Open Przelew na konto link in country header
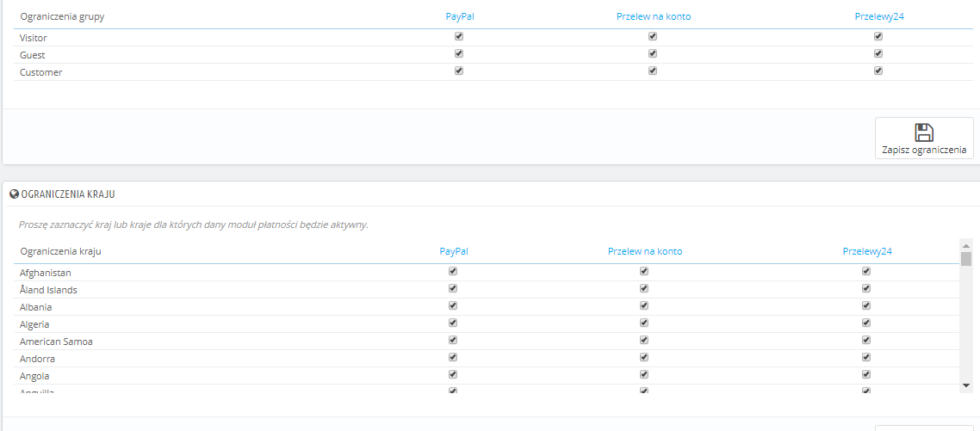980x431 pixels. (x=645, y=251)
